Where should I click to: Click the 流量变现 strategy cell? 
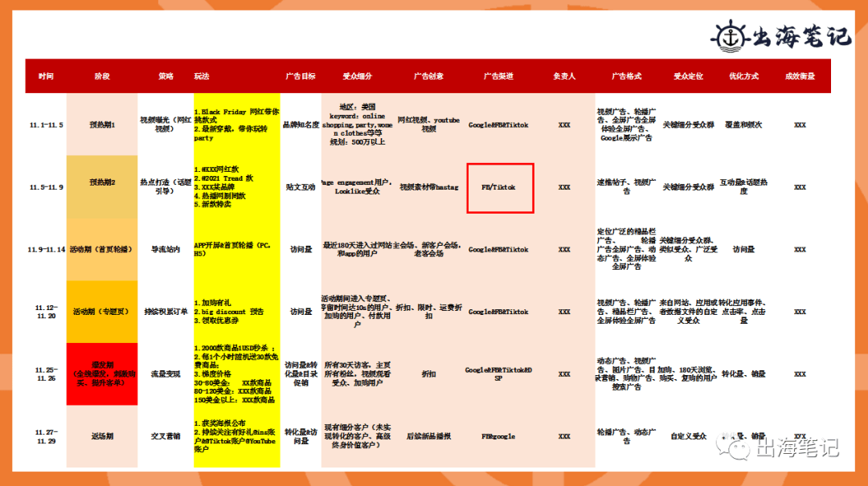[x=166, y=374]
